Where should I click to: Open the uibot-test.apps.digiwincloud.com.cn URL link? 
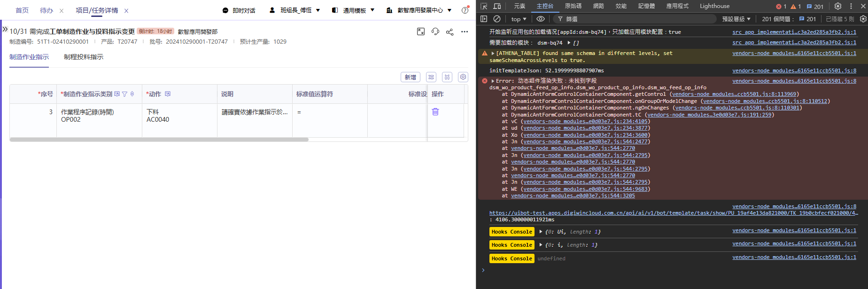pyautogui.click(x=674, y=213)
